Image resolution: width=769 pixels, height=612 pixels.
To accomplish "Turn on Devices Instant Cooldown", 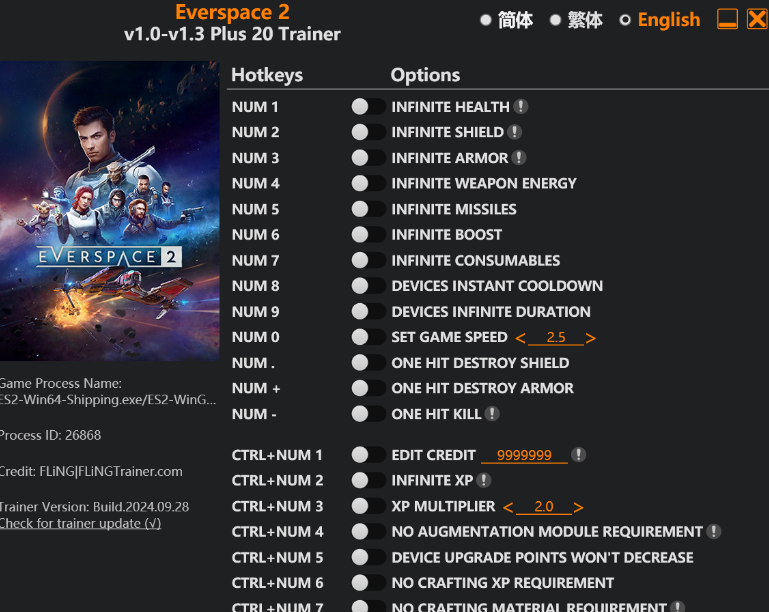I will click(368, 285).
